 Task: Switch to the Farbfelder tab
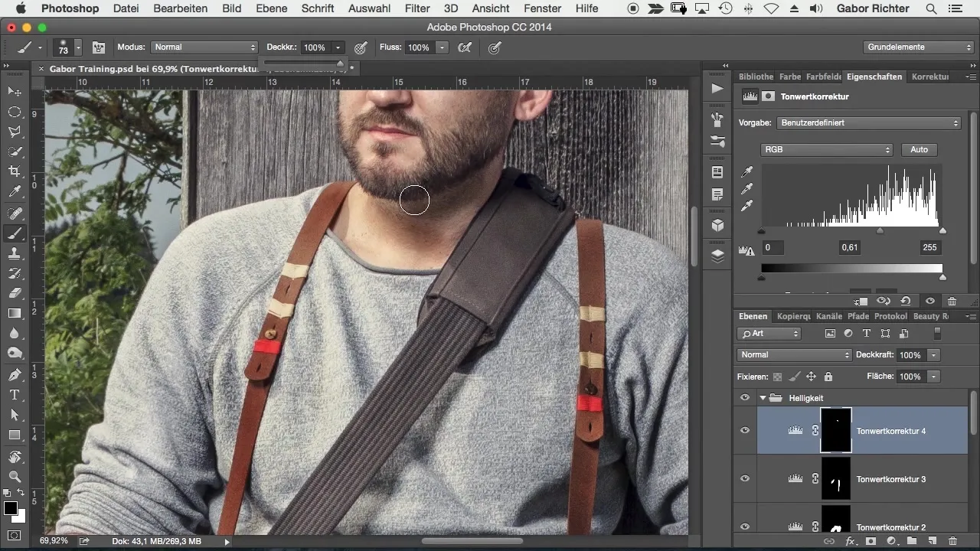823,77
